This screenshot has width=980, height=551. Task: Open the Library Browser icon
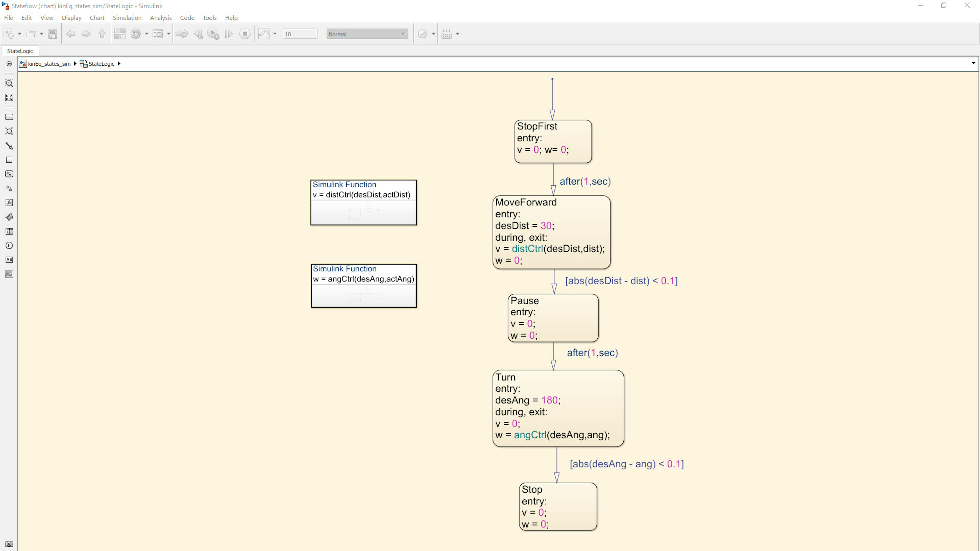point(120,34)
